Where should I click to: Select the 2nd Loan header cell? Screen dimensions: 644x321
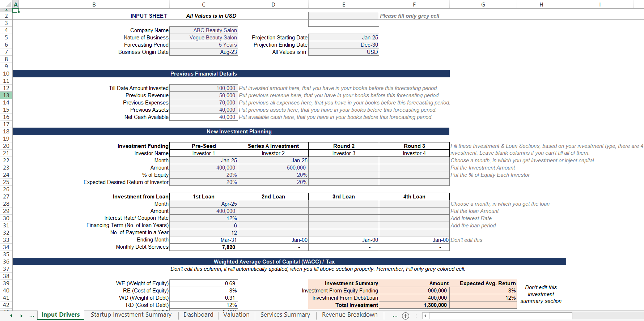pyautogui.click(x=273, y=197)
